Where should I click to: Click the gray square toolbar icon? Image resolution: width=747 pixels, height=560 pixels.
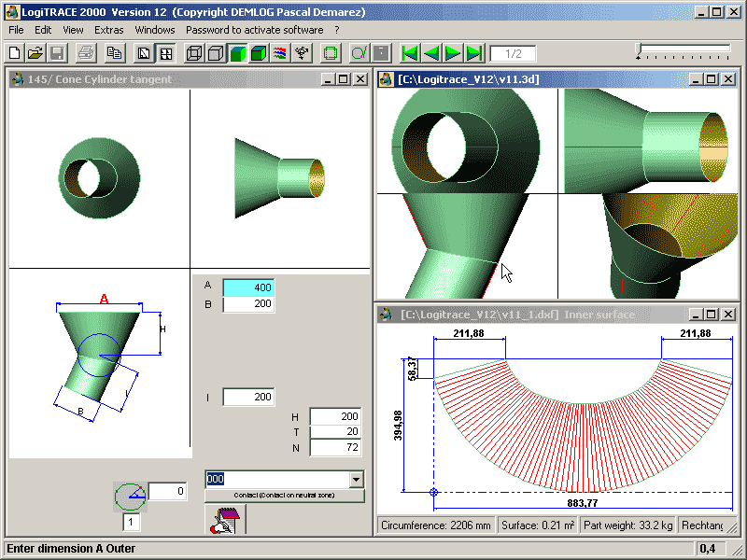click(382, 53)
